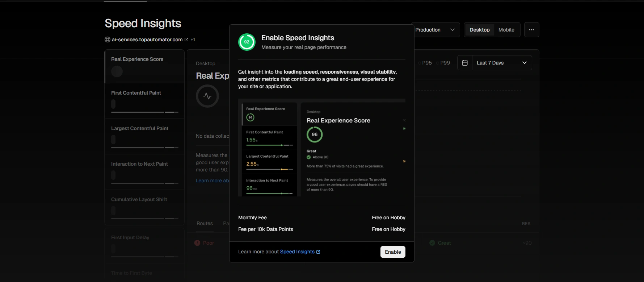This screenshot has height=282, width=644.
Task: Open ai-services.topautomator.com domain link
Action: point(147,40)
